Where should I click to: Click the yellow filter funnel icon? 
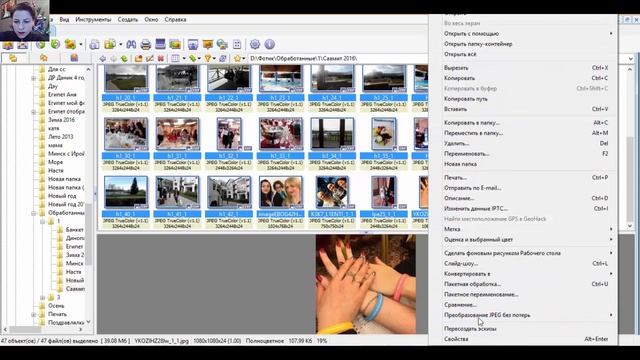[x=208, y=58]
